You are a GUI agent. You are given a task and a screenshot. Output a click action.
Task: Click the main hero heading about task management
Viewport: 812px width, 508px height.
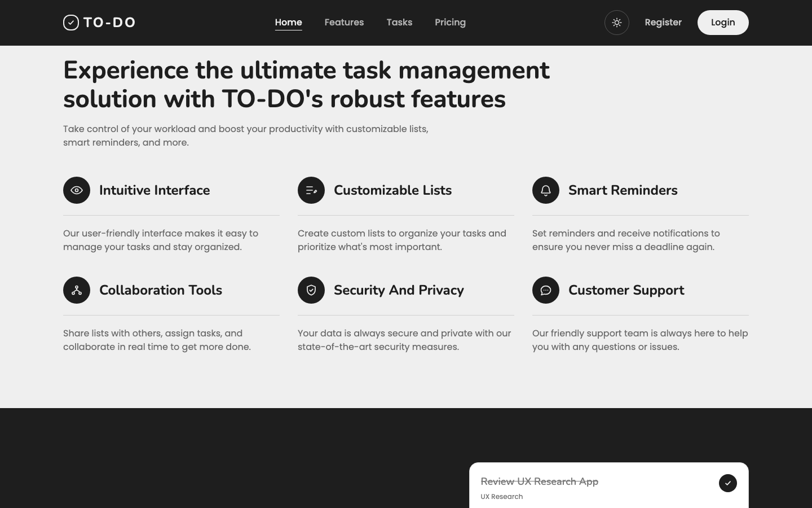click(306, 85)
